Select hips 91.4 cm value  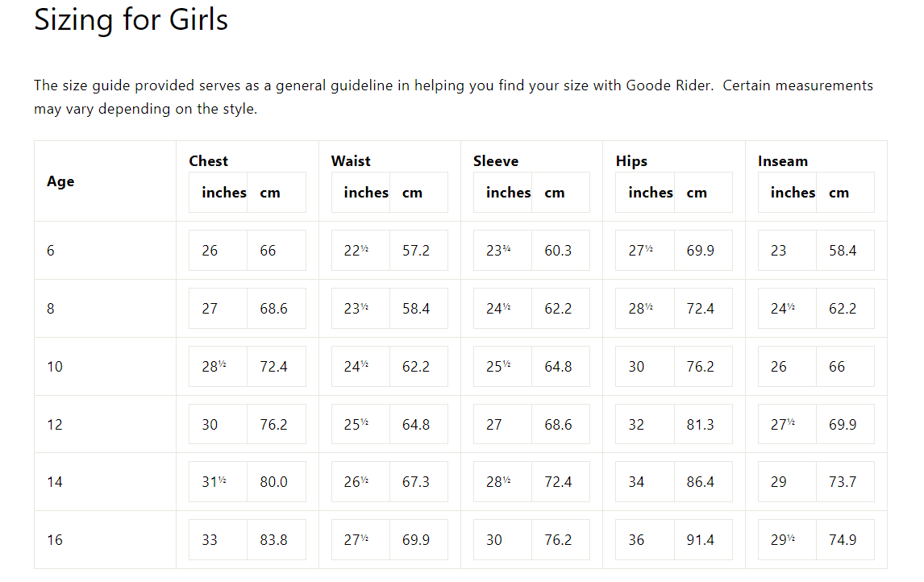coord(700,539)
